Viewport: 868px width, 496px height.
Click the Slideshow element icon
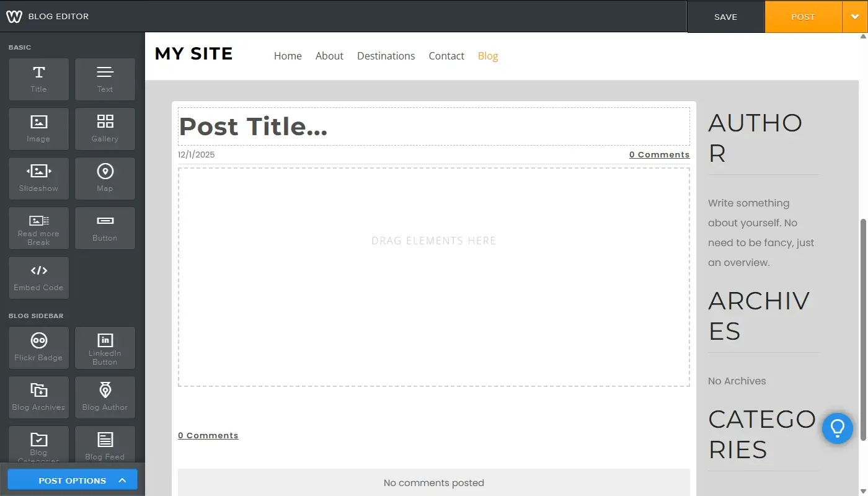click(38, 178)
